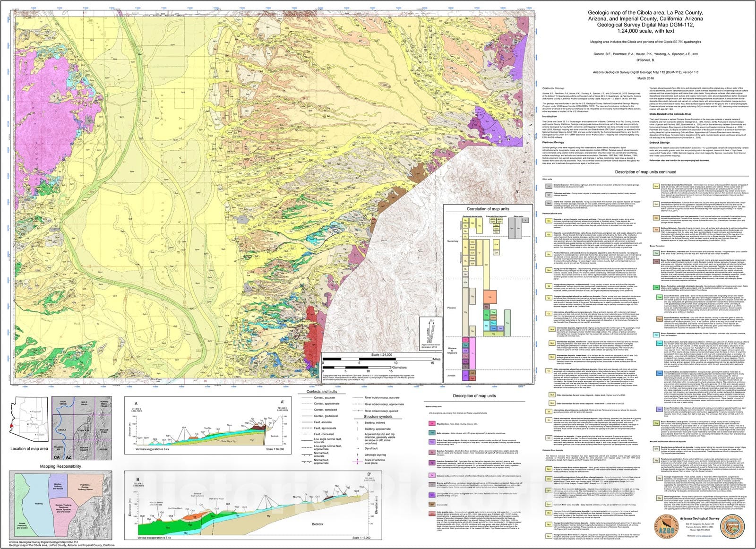Click the 'Correlation of map units' heading
756x549 pixels.
point(488,209)
